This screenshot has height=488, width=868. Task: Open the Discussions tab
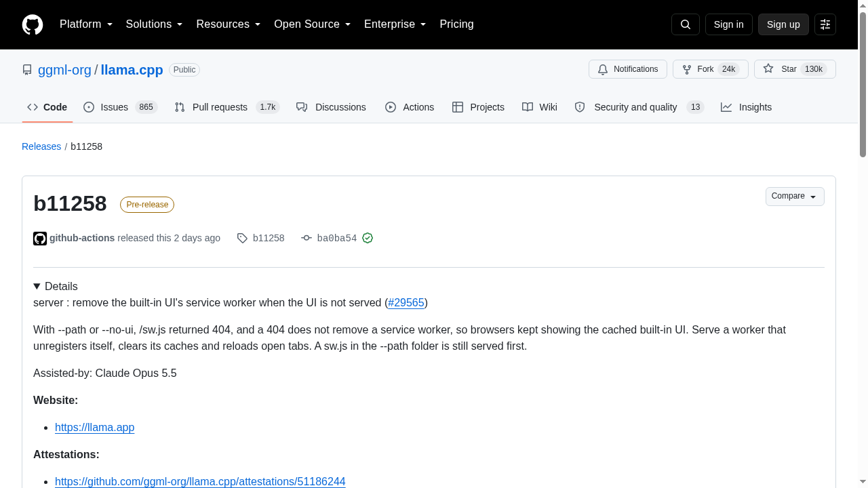[331, 107]
